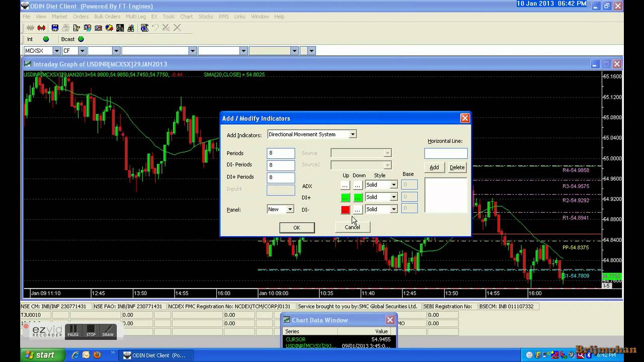Click the TJU0010 cell in the table

pyautogui.click(x=37, y=315)
